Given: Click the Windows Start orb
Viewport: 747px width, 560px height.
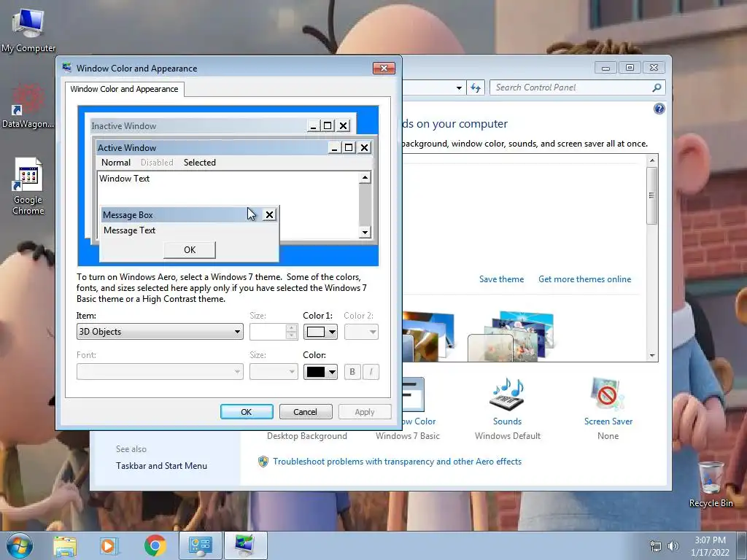Looking at the screenshot, I should (20, 545).
